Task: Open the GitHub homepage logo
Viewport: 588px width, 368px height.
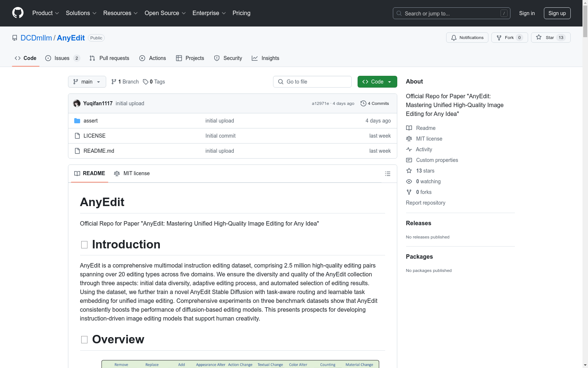Action: [x=18, y=13]
